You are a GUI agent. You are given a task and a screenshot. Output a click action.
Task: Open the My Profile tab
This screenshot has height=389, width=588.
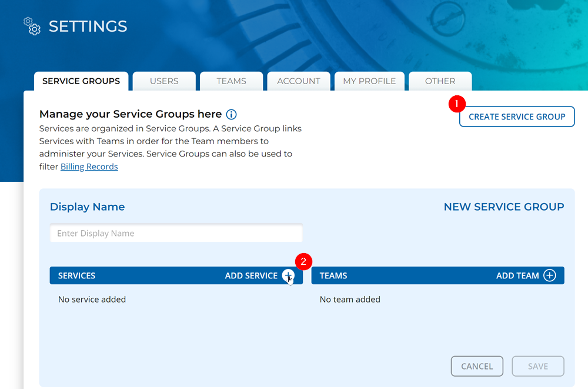[369, 81]
